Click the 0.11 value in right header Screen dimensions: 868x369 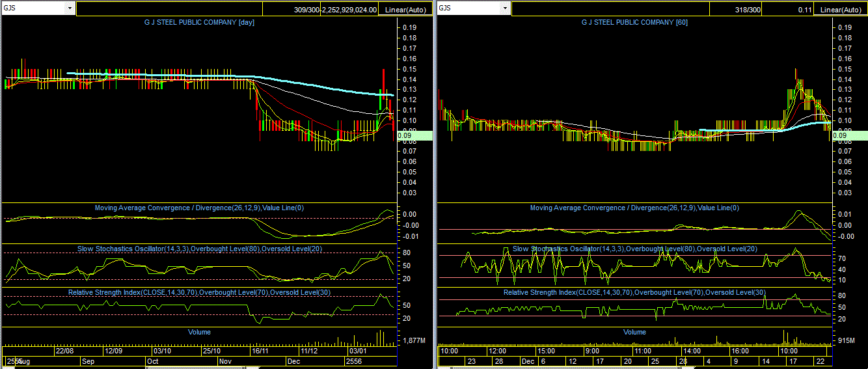pyautogui.click(x=804, y=10)
